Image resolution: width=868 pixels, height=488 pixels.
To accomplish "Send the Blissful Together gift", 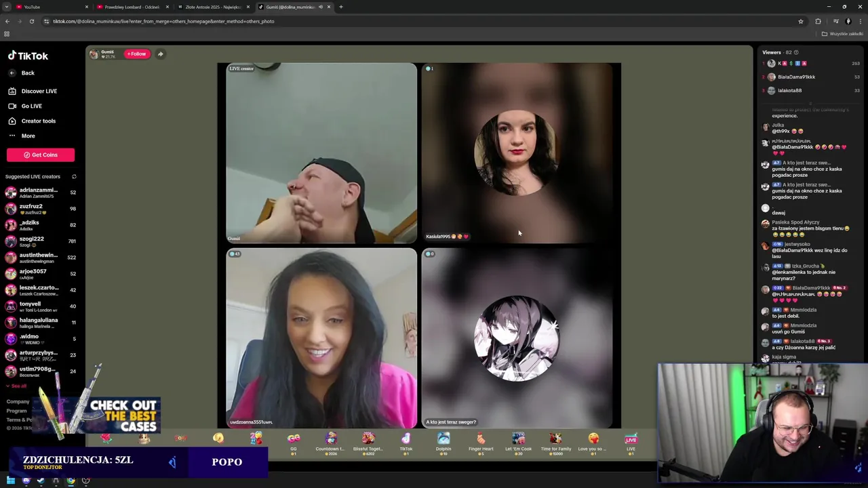I will point(368,443).
